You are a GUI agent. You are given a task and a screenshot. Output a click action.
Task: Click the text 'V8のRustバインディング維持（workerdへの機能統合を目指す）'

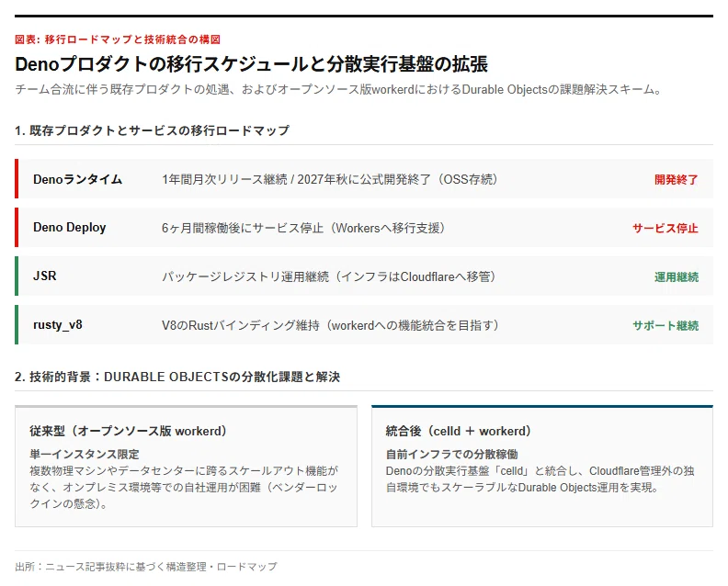coord(331,325)
